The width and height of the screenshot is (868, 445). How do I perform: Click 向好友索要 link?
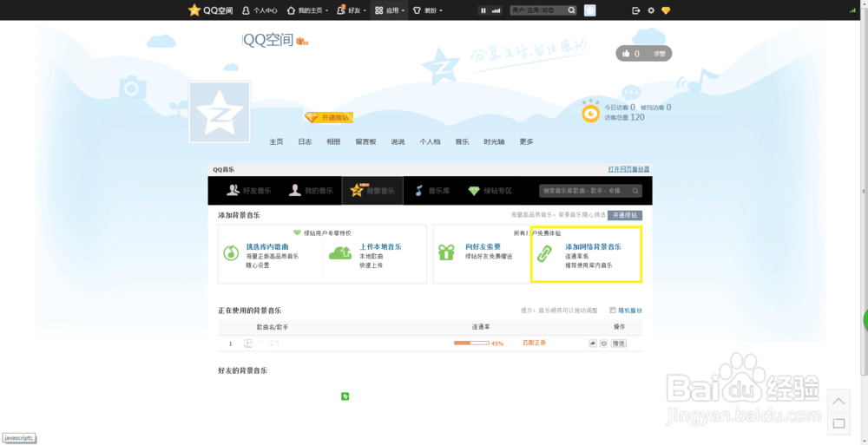click(483, 247)
